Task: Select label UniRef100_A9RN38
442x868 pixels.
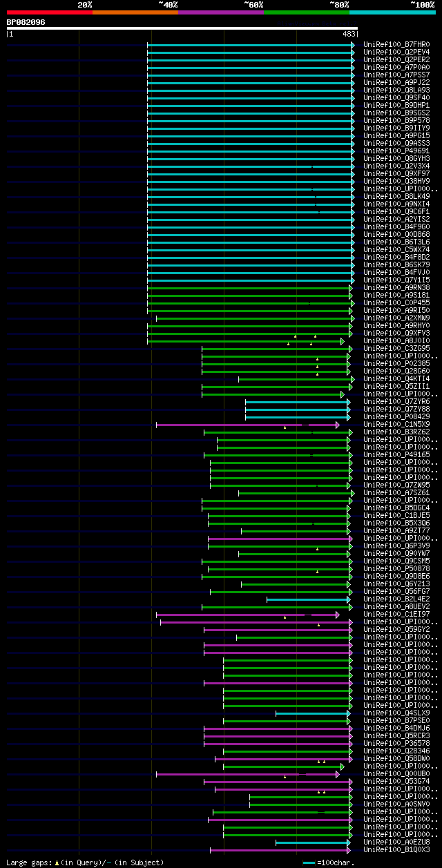Action: coord(396,287)
